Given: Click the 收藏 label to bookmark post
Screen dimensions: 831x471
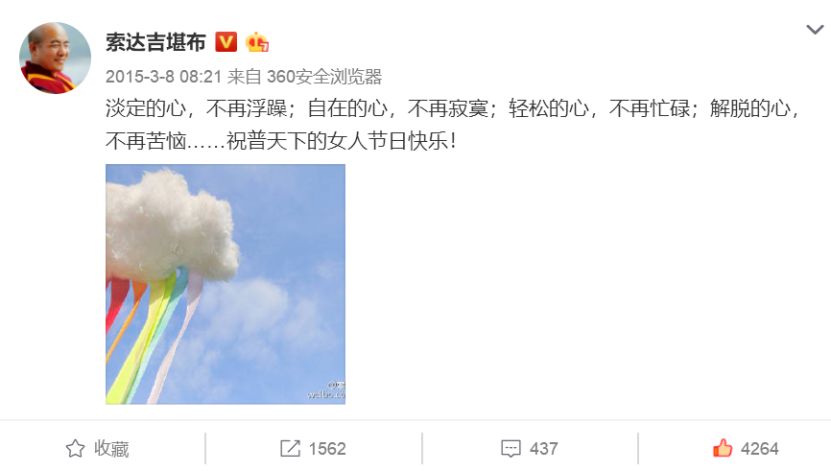Looking at the screenshot, I should tap(112, 449).
